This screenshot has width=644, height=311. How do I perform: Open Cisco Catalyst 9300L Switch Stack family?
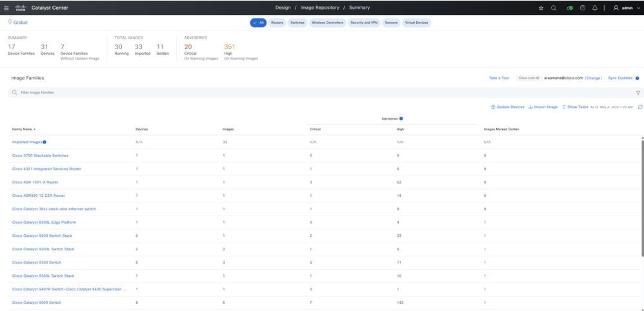[x=43, y=276]
